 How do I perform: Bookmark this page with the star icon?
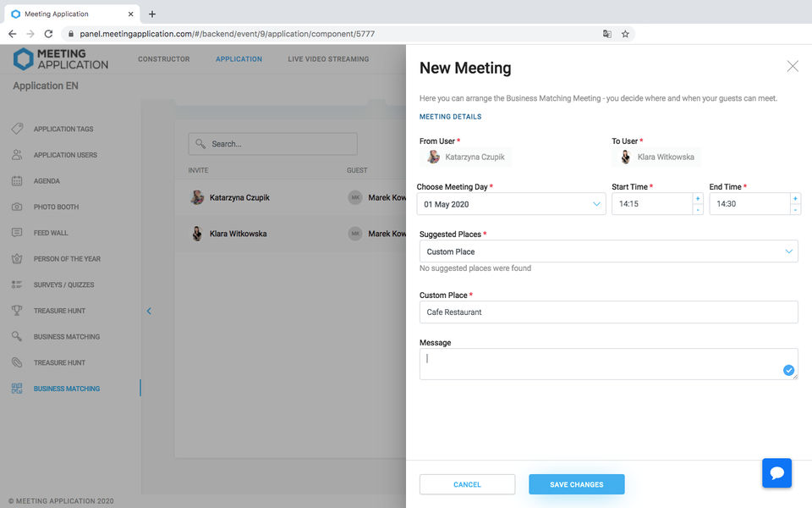tap(625, 34)
